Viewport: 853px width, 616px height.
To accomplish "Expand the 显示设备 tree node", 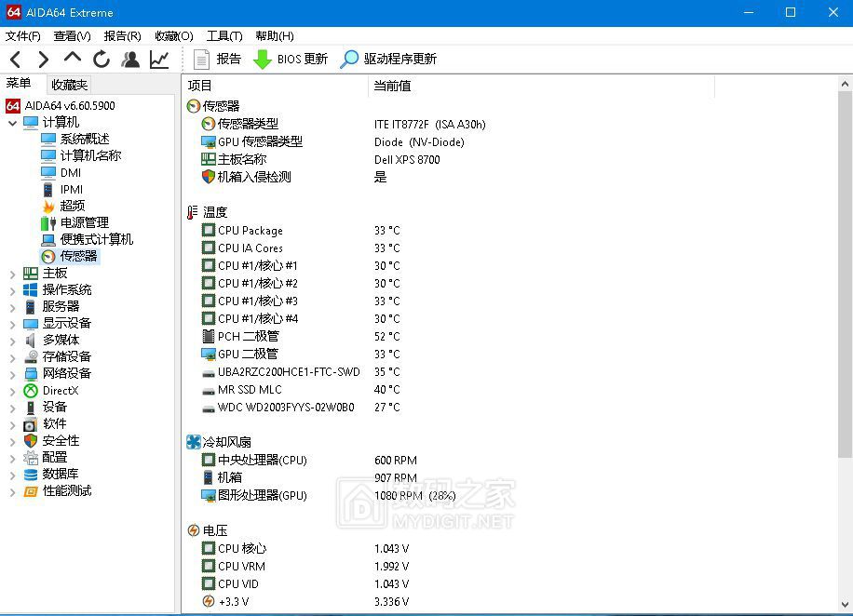I will [x=12, y=325].
